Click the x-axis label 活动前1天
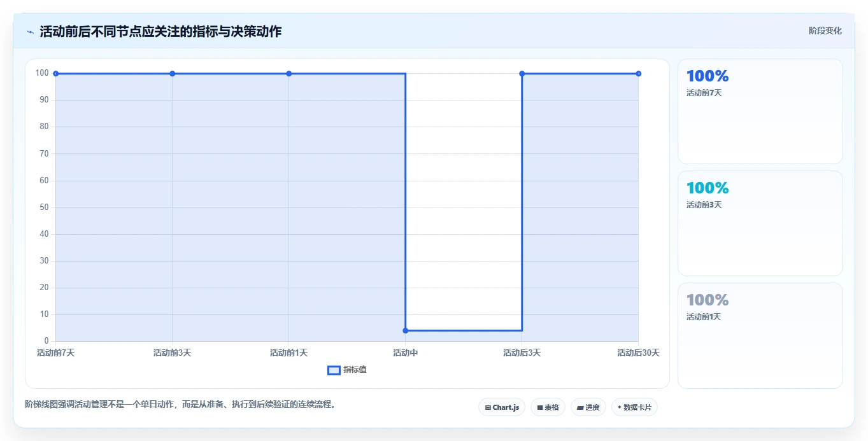Viewport: 868px width, 441px height. pos(289,353)
